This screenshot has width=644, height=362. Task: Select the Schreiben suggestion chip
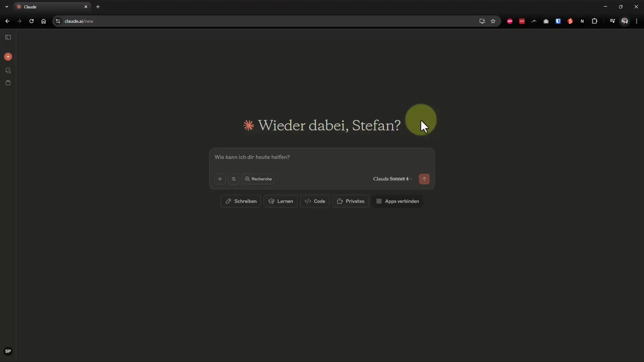tap(241, 201)
